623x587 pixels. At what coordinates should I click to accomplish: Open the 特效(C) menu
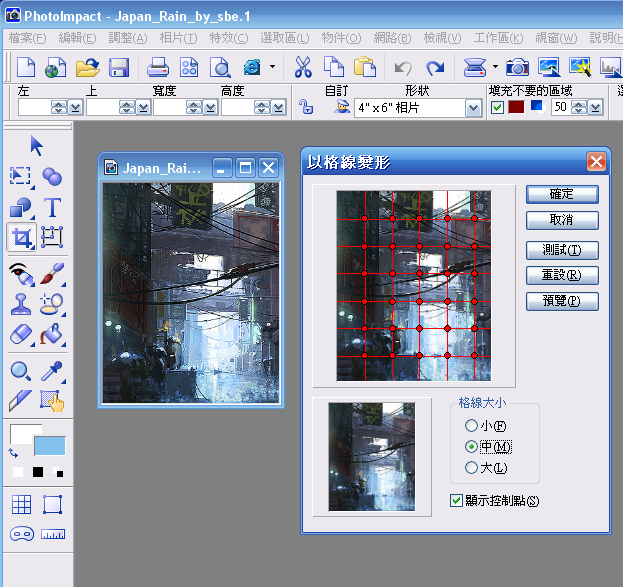229,38
